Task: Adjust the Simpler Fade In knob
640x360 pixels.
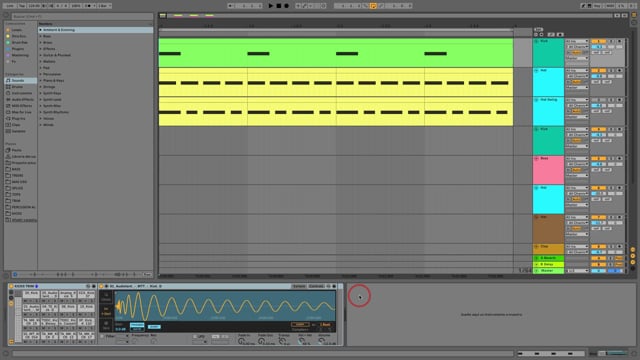Action: point(242,341)
